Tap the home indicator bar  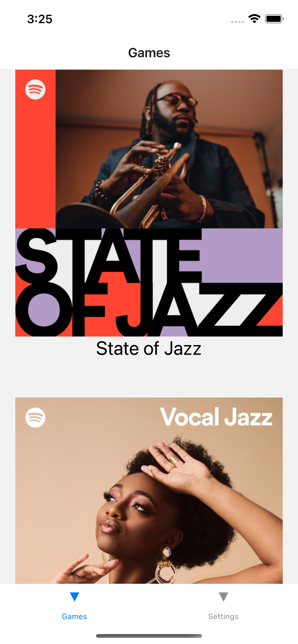coord(149,636)
